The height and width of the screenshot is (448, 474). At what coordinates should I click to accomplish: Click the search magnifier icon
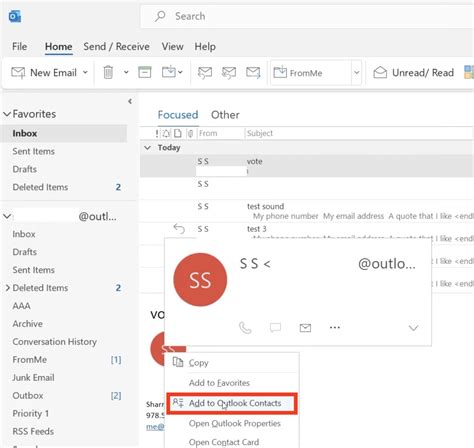tap(160, 16)
